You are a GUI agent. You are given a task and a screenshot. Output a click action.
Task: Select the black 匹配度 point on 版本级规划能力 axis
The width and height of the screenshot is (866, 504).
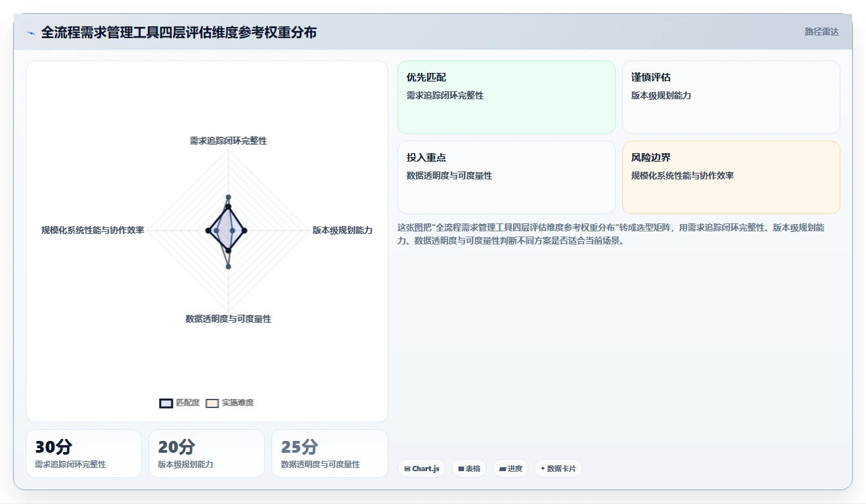coord(244,231)
